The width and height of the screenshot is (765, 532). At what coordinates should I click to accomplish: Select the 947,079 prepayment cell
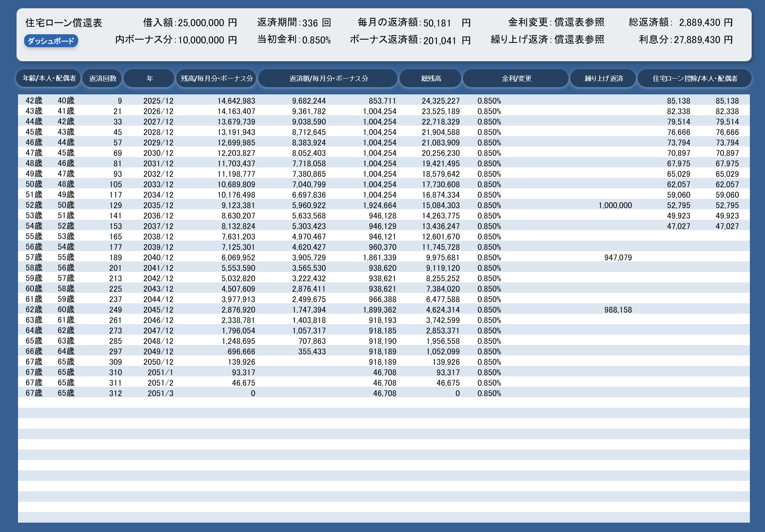point(618,258)
